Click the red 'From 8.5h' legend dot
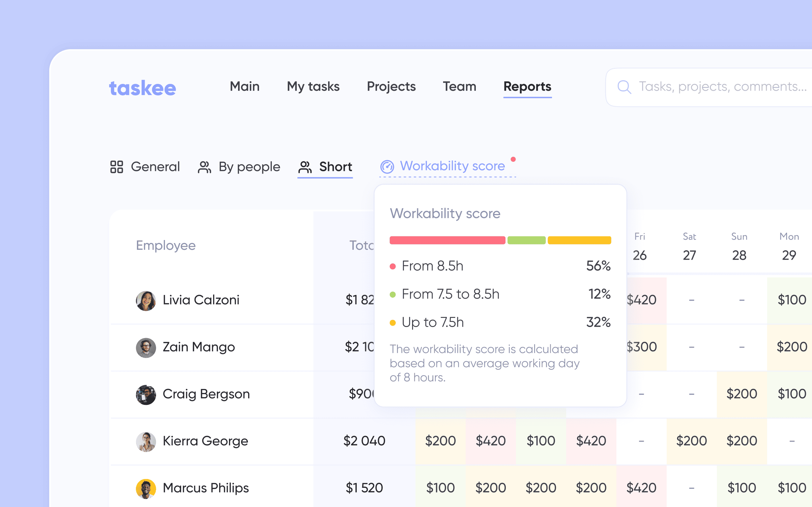The image size is (812, 507). (393, 266)
